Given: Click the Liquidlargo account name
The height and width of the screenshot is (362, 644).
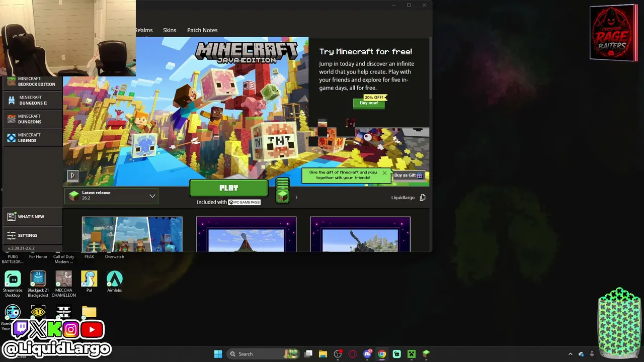Looking at the screenshot, I should [403, 198].
